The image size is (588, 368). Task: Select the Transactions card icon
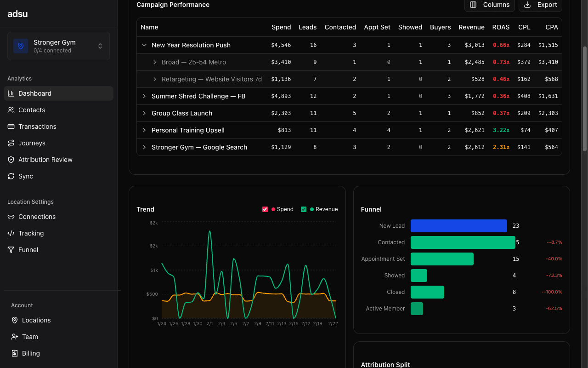11,126
